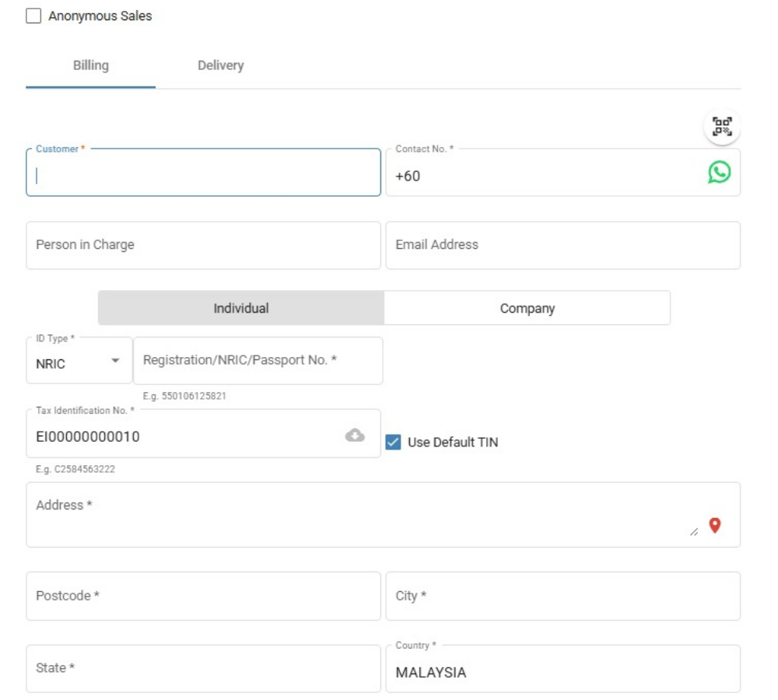Click the Registration/NRIC/Passport No. field
Screen dimensions: 778x700
[258, 361]
